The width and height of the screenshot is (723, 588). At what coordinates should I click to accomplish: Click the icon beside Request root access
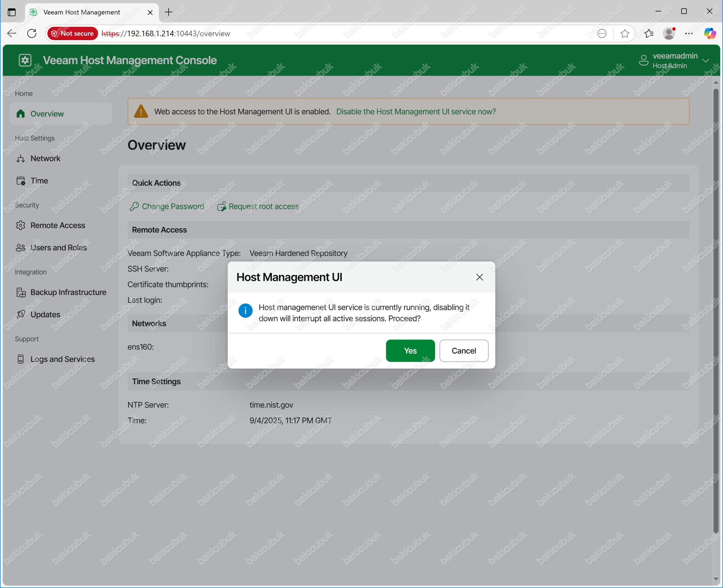coord(222,206)
